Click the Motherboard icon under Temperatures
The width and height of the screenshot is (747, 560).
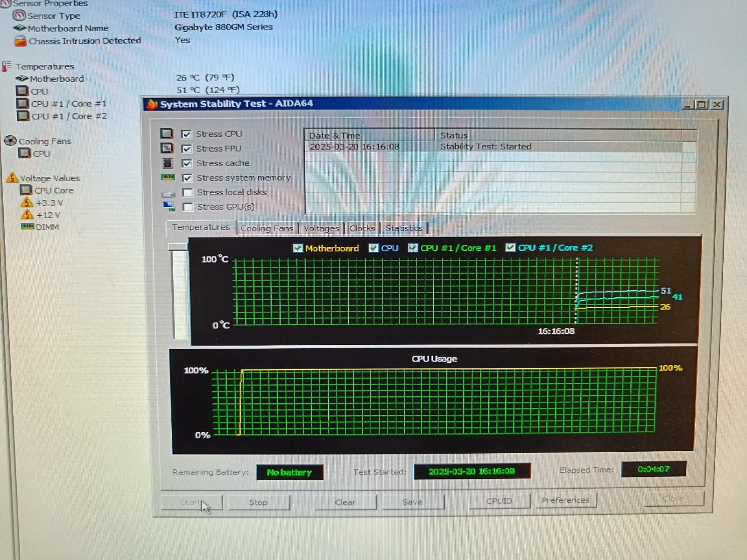click(22, 78)
